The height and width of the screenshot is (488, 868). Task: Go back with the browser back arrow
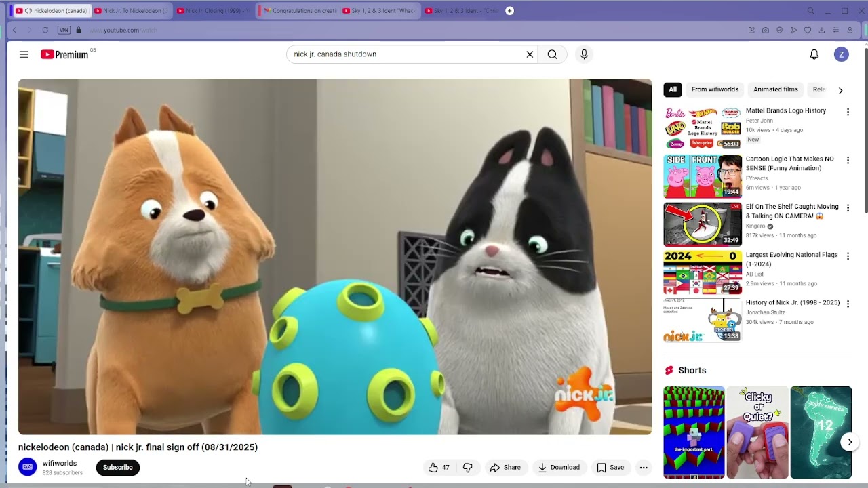14,30
